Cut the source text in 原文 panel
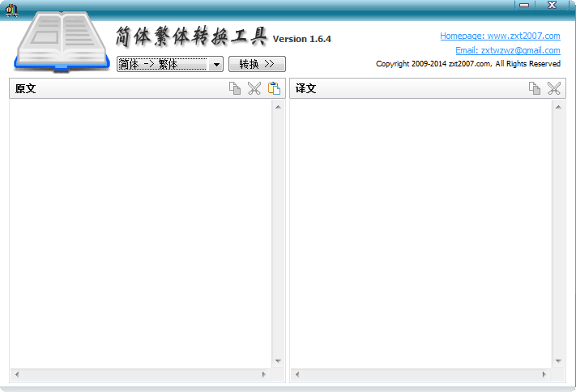Image resolution: width=576 pixels, height=392 pixels. [254, 88]
